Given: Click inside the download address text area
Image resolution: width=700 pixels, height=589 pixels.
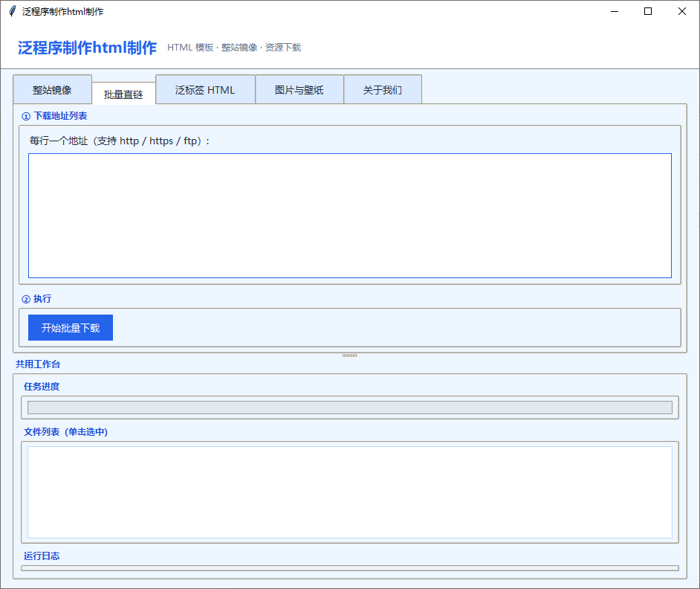Looking at the screenshot, I should pyautogui.click(x=349, y=216).
